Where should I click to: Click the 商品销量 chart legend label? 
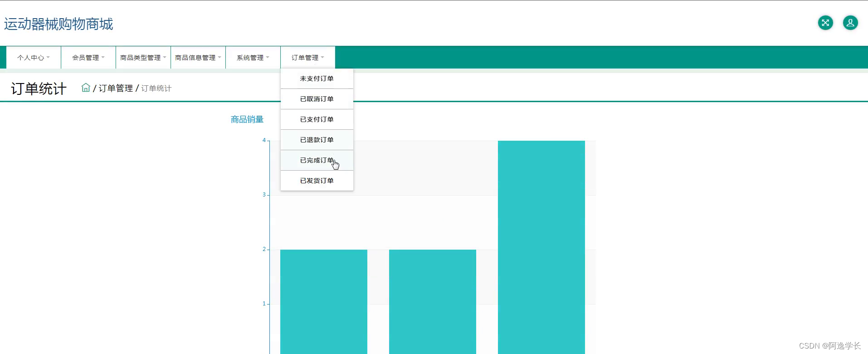pos(247,119)
